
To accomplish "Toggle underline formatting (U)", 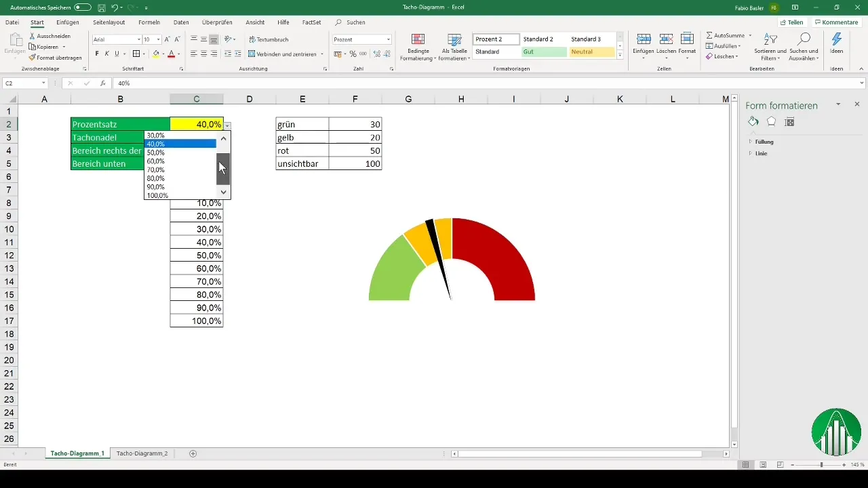I will click(x=117, y=54).
